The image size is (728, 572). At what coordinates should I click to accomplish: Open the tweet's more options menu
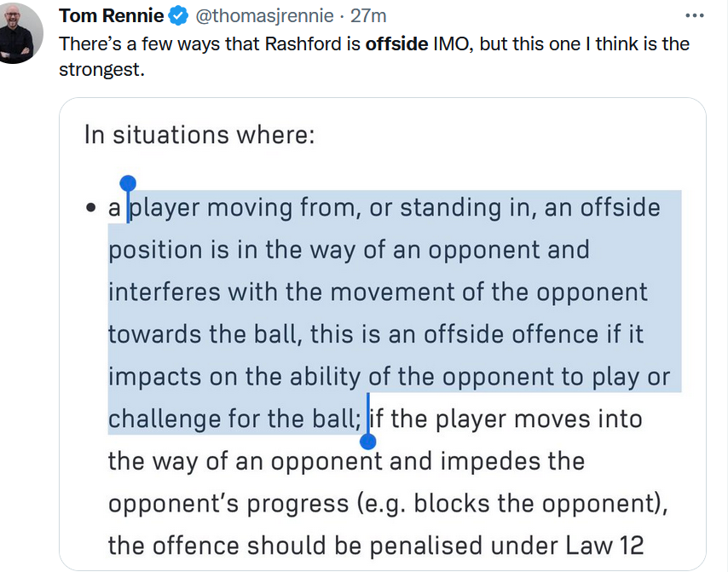[695, 15]
